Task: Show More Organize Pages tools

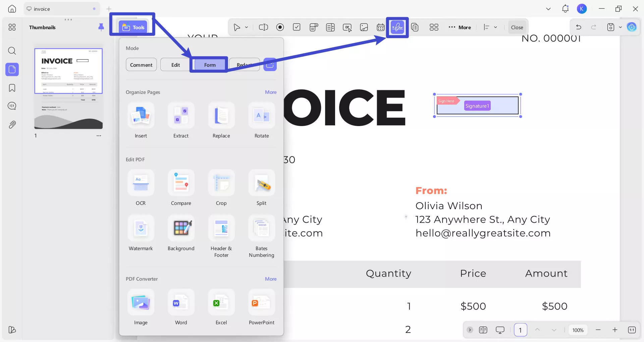Action: coord(271,92)
